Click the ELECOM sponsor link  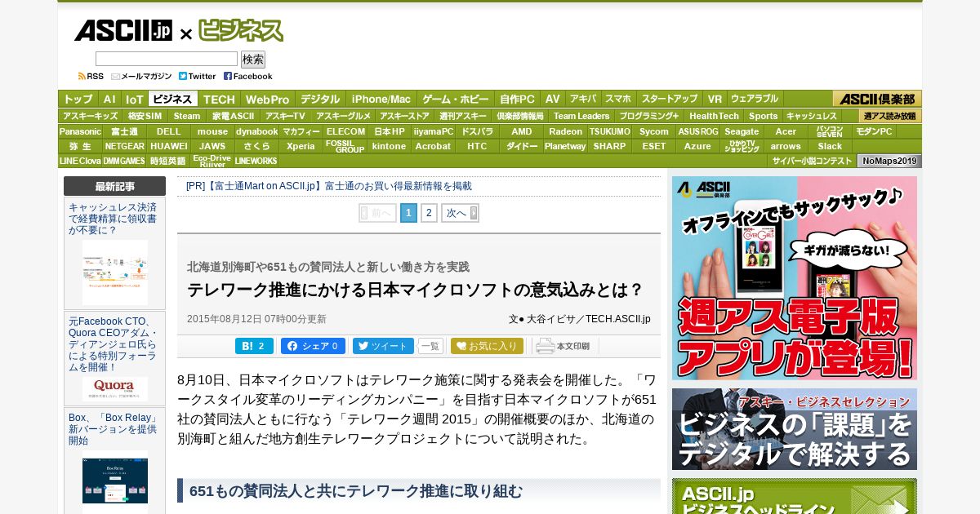[345, 131]
